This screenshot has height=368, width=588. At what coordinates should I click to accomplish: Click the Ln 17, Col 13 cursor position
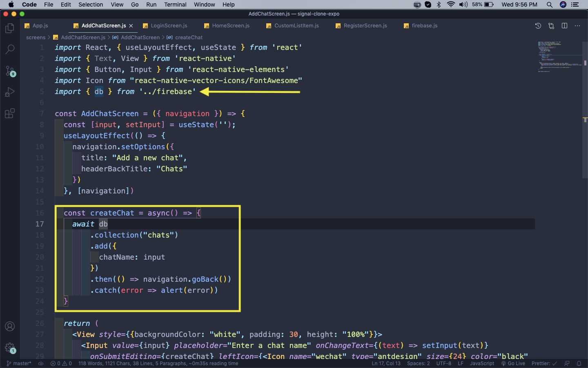[386, 364]
